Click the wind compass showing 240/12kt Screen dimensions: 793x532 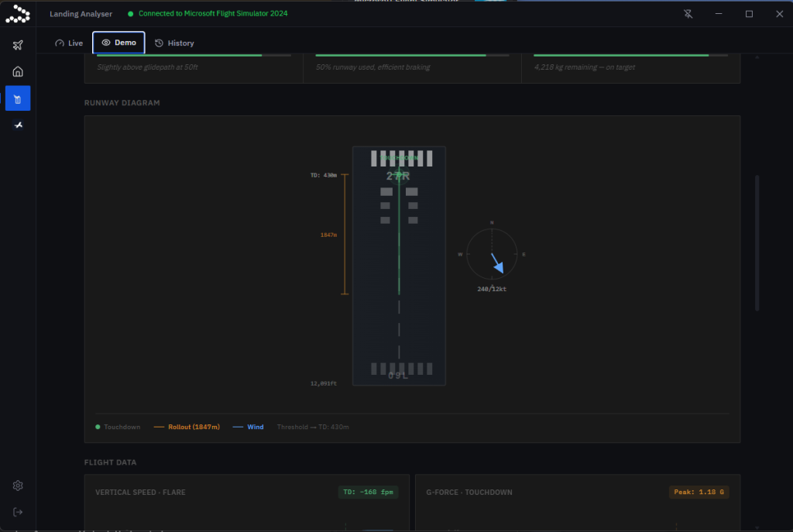pos(492,254)
